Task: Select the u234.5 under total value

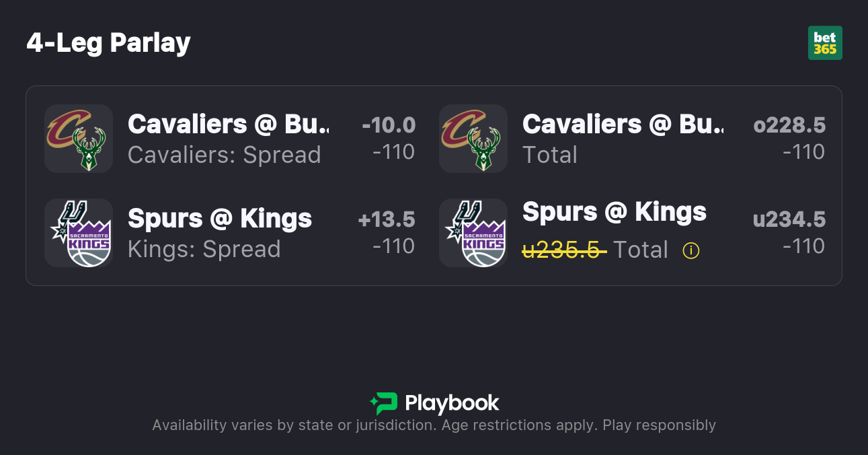Action: 789,219
